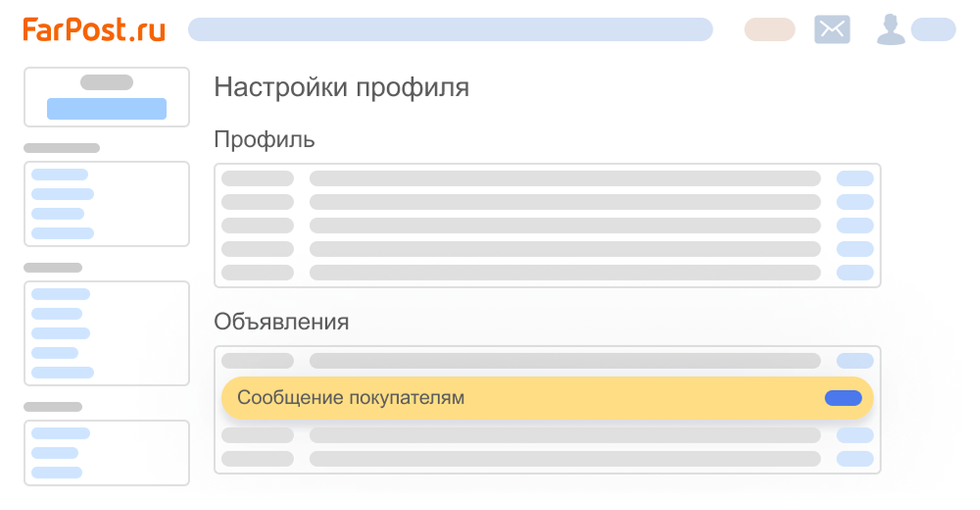This screenshot has width=980, height=510.
Task: Click edit link on last Объявления row
Action: pos(855,459)
